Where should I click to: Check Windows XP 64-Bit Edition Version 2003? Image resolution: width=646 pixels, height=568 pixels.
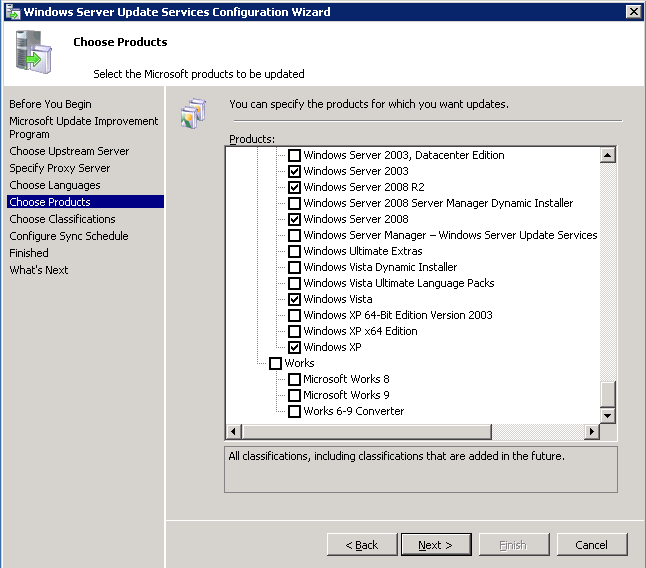(294, 316)
